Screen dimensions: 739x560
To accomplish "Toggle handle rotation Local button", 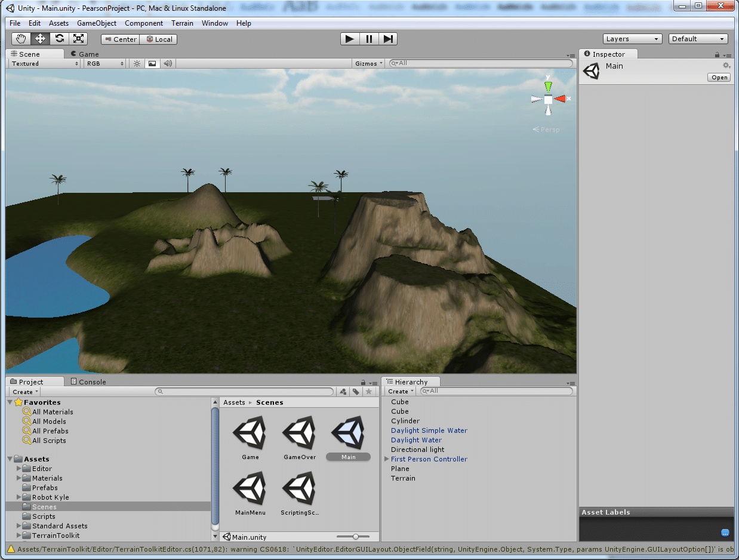I will [x=159, y=39].
